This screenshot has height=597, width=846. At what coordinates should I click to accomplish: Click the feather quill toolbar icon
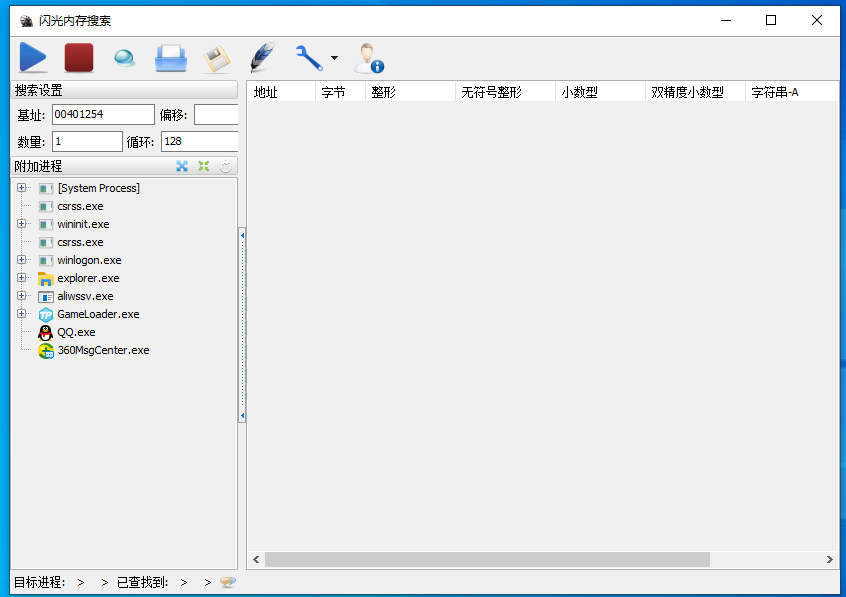(263, 57)
